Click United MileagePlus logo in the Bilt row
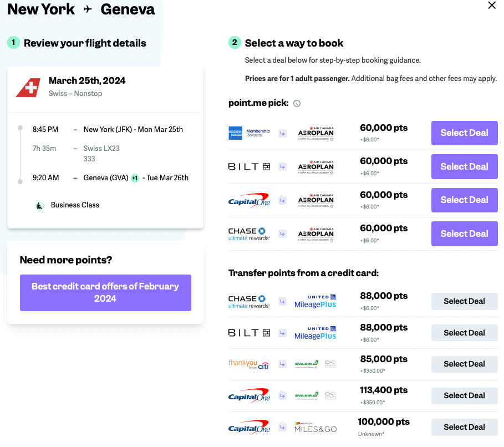Image resolution: width=504 pixels, height=447 pixels. (315, 333)
